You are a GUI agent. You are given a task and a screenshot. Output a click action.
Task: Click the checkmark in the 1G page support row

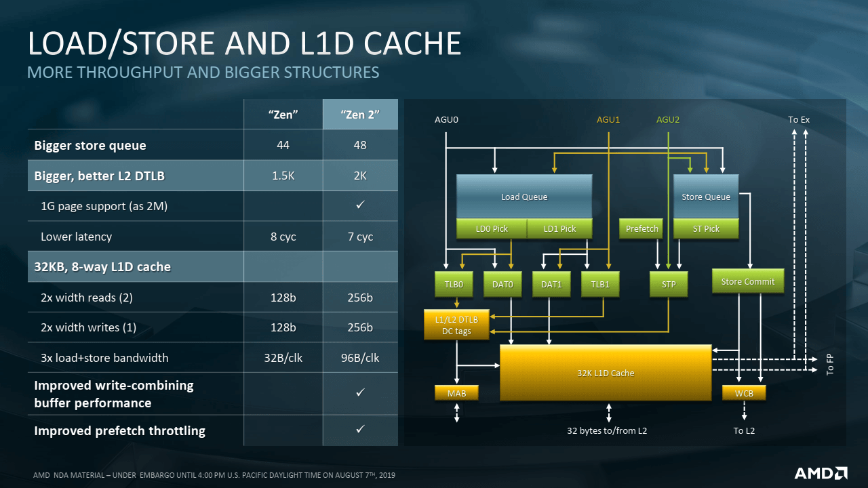[360, 206]
